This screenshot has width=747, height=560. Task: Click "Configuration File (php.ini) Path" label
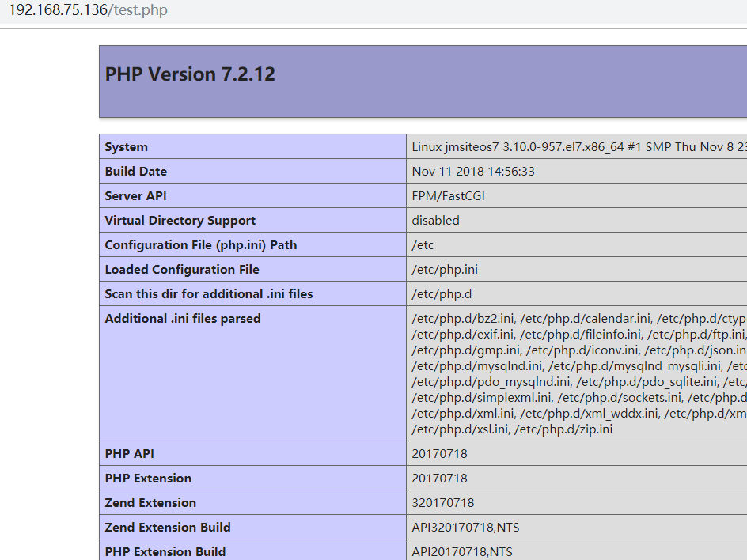coord(200,244)
